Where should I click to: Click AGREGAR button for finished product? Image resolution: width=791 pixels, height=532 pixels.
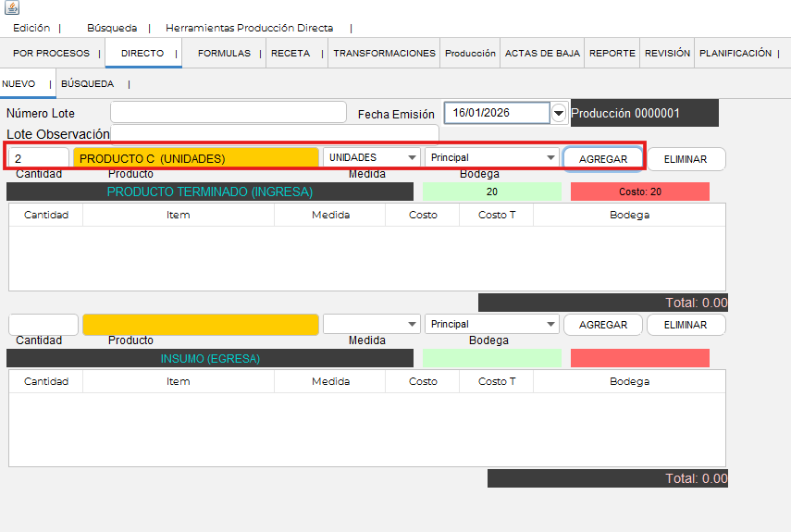603,159
